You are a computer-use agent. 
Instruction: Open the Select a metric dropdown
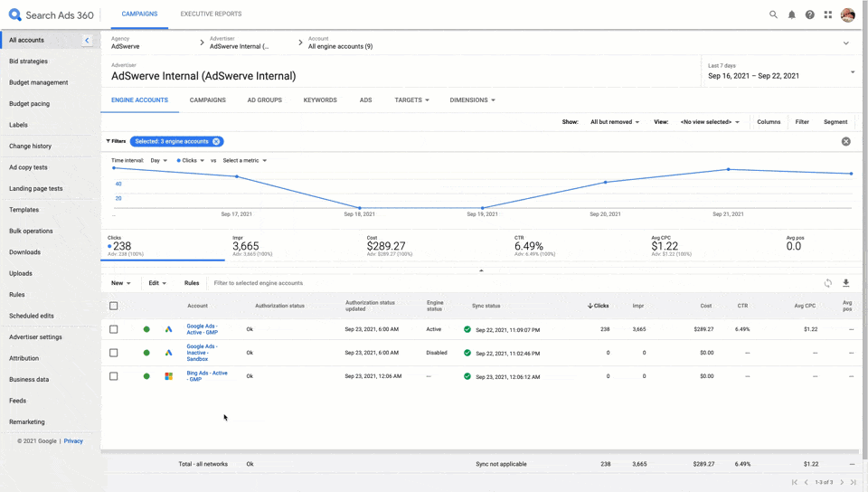245,160
